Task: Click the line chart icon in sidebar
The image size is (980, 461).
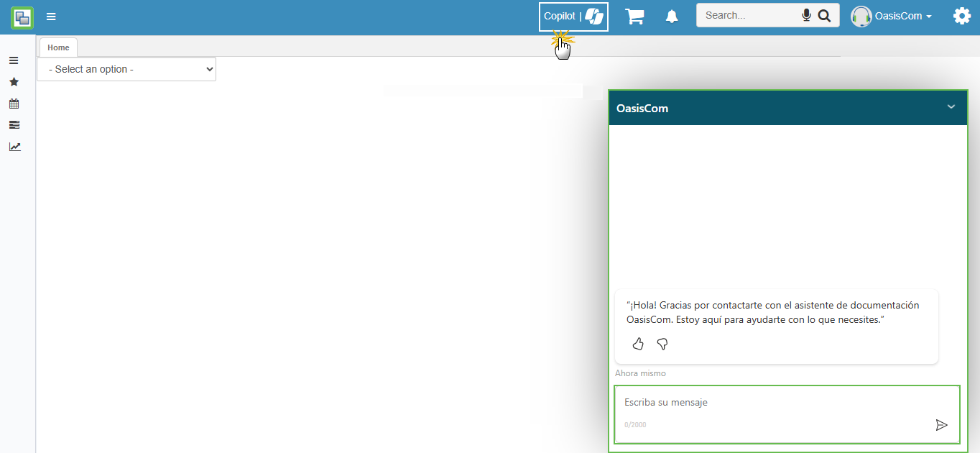Action: [14, 147]
